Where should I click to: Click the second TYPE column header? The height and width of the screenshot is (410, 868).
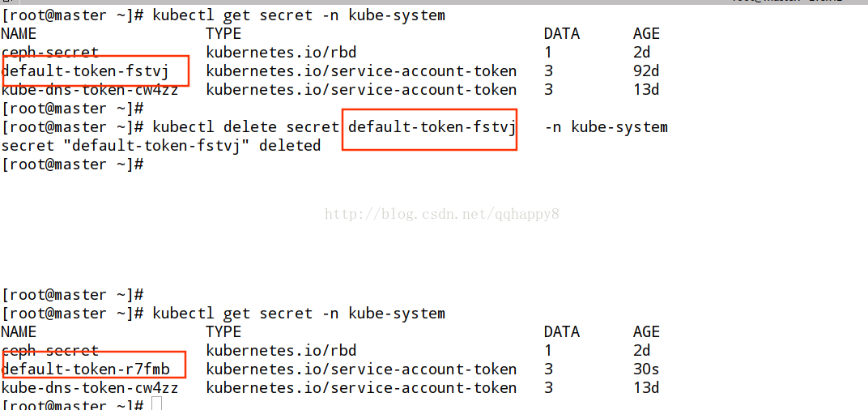point(223,332)
